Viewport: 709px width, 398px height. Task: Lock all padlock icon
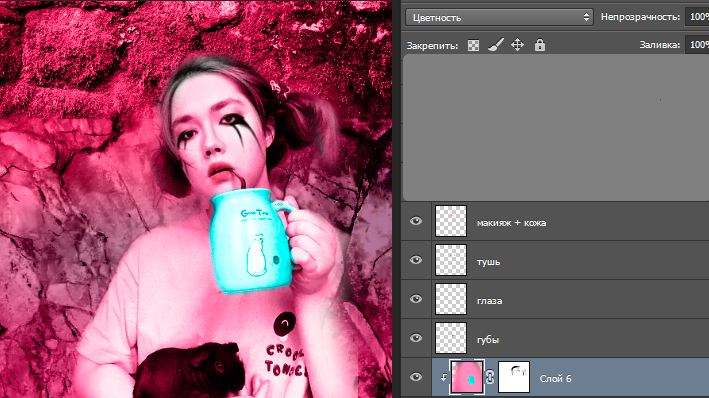pos(539,45)
